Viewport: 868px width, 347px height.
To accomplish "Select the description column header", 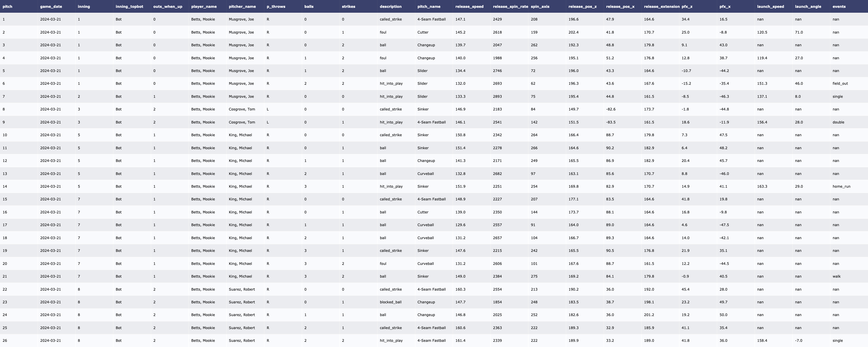I will (x=390, y=6).
